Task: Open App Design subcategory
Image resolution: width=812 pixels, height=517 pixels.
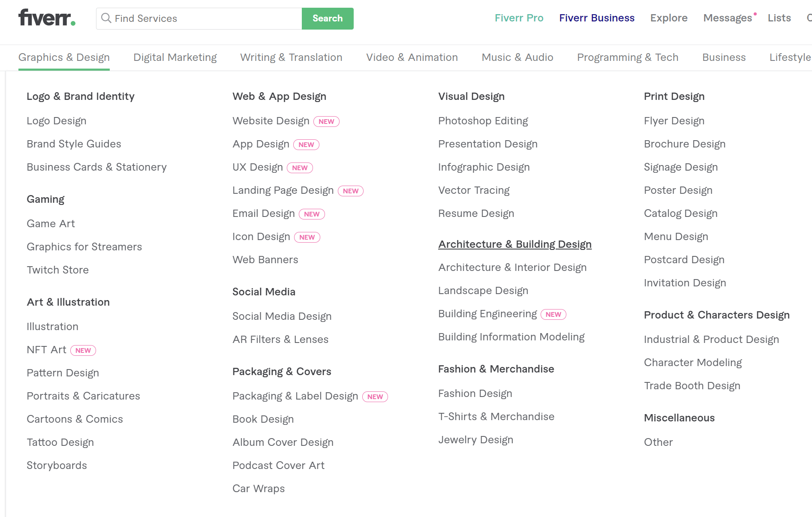Action: pos(261,144)
